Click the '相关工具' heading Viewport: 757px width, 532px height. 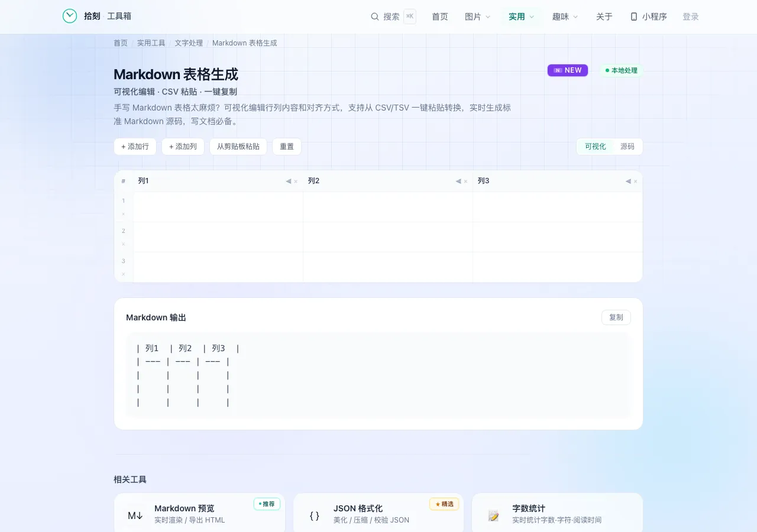pos(130,479)
